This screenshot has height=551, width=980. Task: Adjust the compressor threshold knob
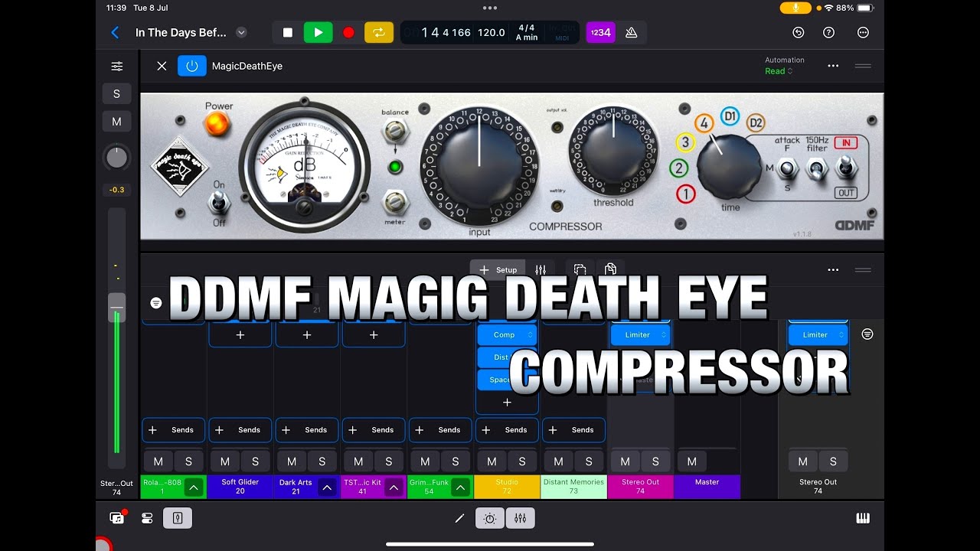coord(613,151)
